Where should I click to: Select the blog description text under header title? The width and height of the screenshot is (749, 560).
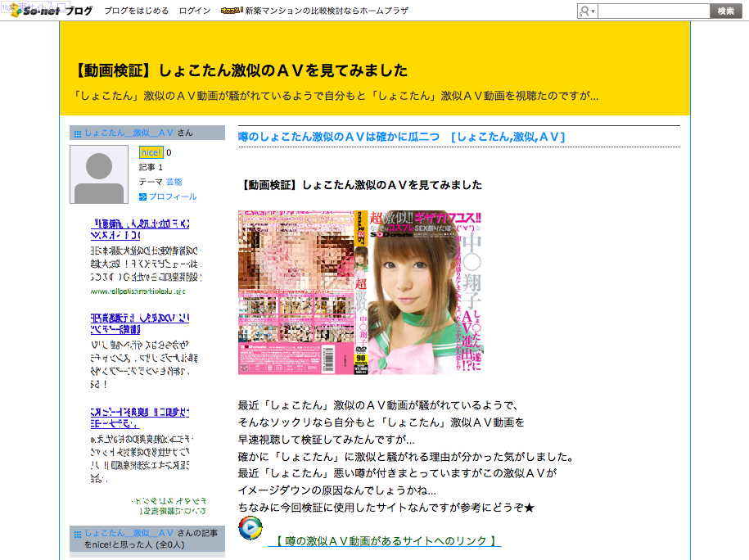coord(335,96)
